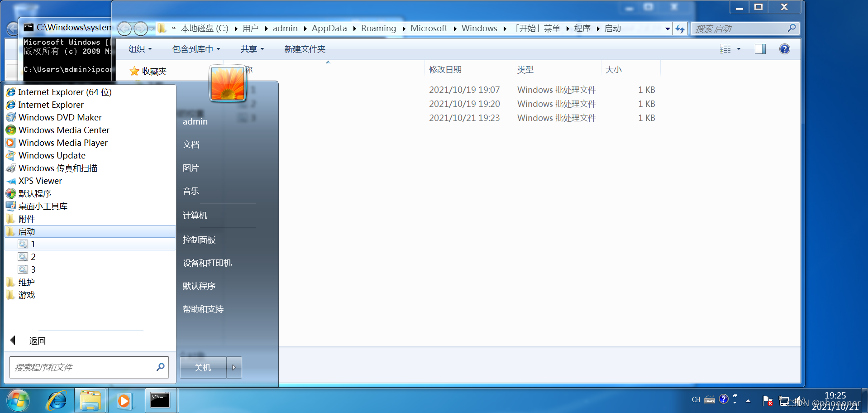This screenshot has width=868, height=413.
Task: Show hidden tray icons arrow
Action: (748, 401)
